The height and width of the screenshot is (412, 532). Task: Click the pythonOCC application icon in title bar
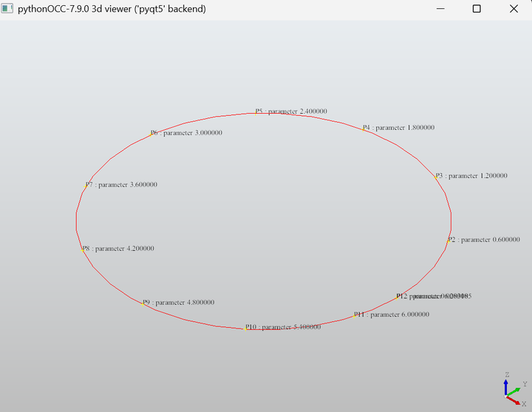[7, 8]
